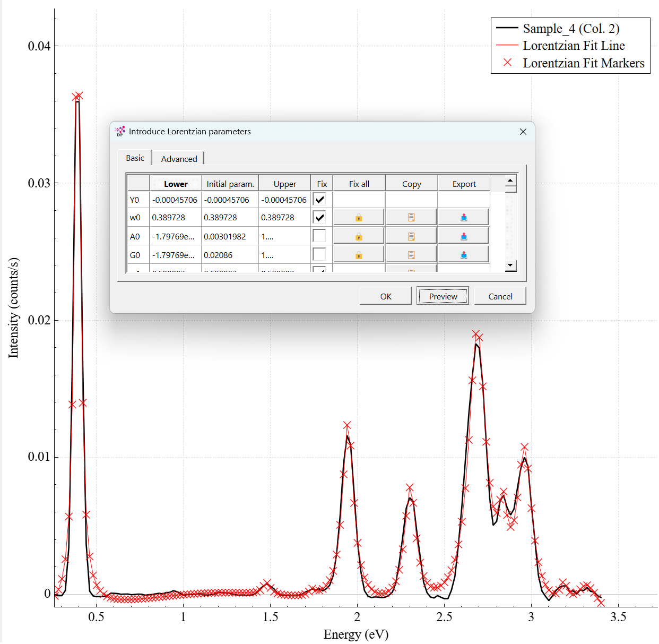The height and width of the screenshot is (644, 659).
Task: Uncheck the Fix checkbox for Y0
Action: (x=321, y=199)
